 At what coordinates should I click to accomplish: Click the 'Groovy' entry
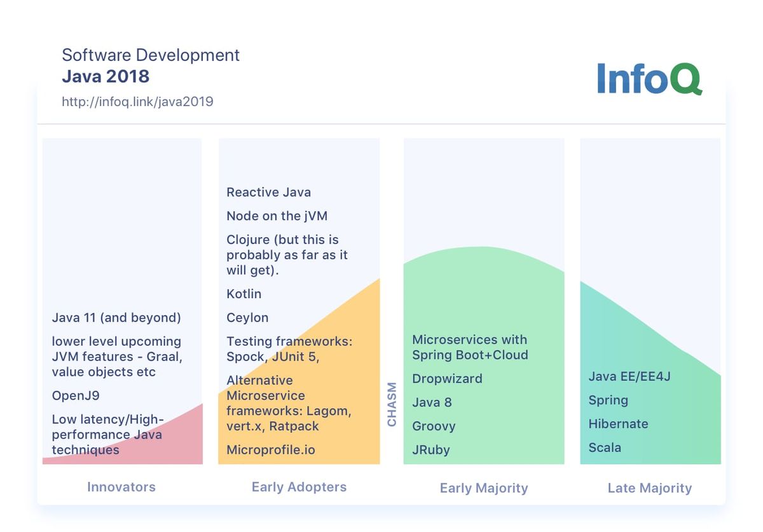pos(434,426)
